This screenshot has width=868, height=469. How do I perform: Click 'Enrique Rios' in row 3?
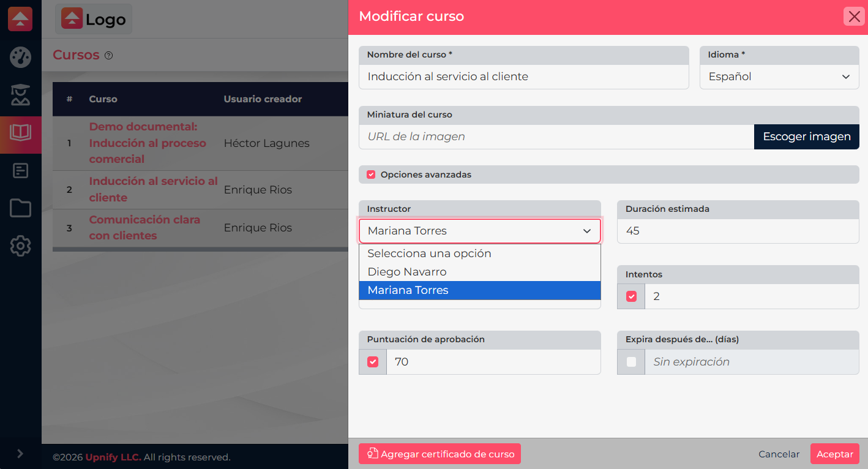[x=258, y=228]
